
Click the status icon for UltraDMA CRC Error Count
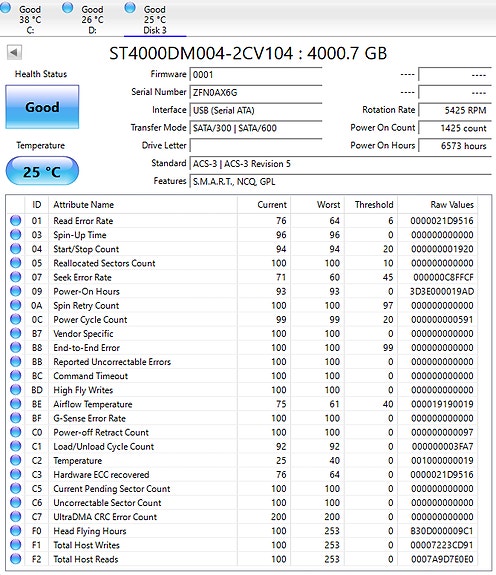15,516
